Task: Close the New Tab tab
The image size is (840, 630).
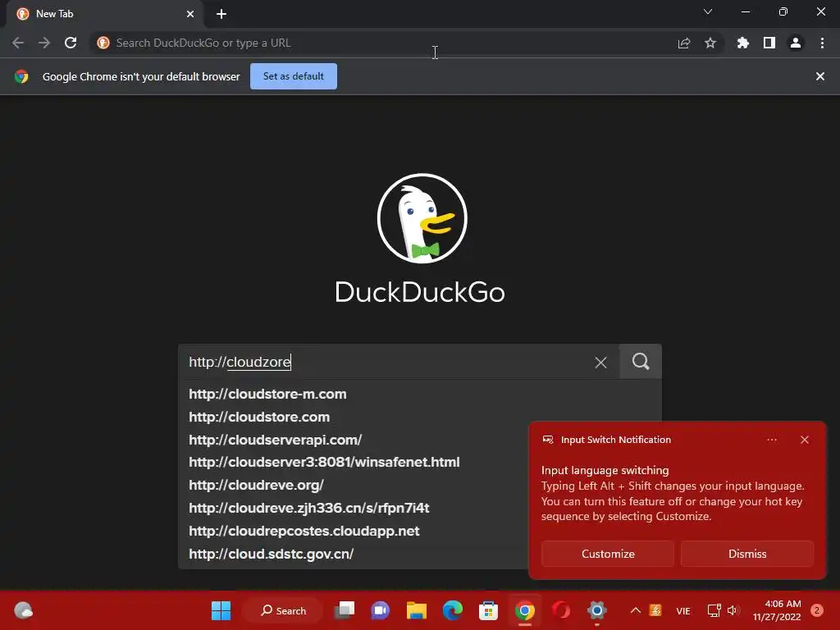Action: pyautogui.click(x=190, y=14)
